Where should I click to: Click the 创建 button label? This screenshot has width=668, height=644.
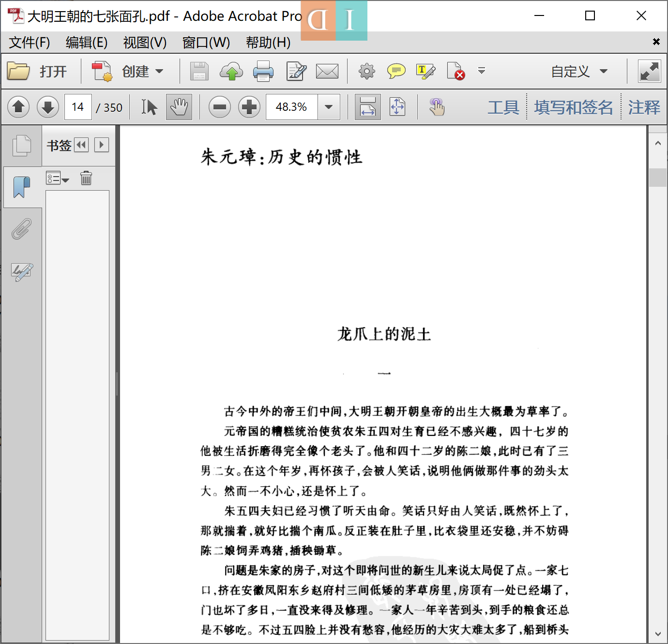pos(136,72)
